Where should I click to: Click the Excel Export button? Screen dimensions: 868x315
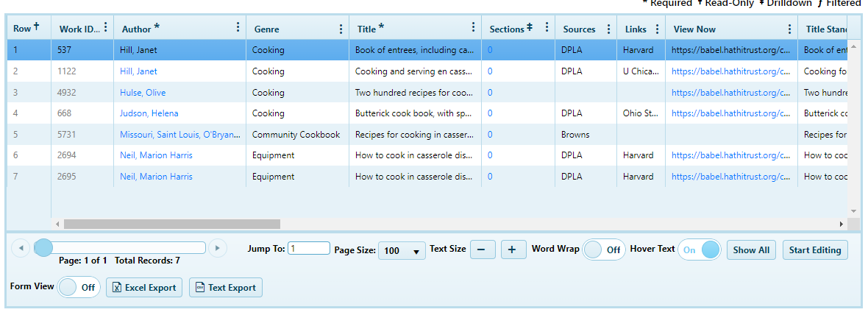[145, 288]
